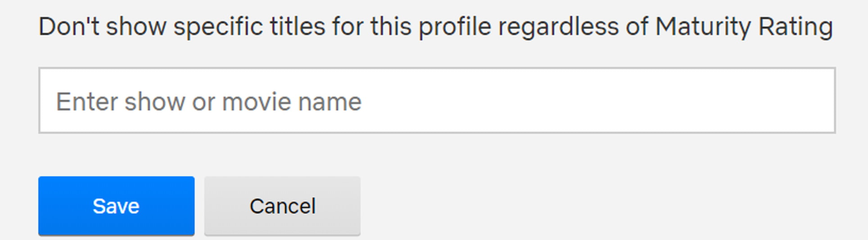Viewport: 868px width, 240px height.
Task: Click the 'Don't show specific titles' heading text
Action: tap(180, 27)
